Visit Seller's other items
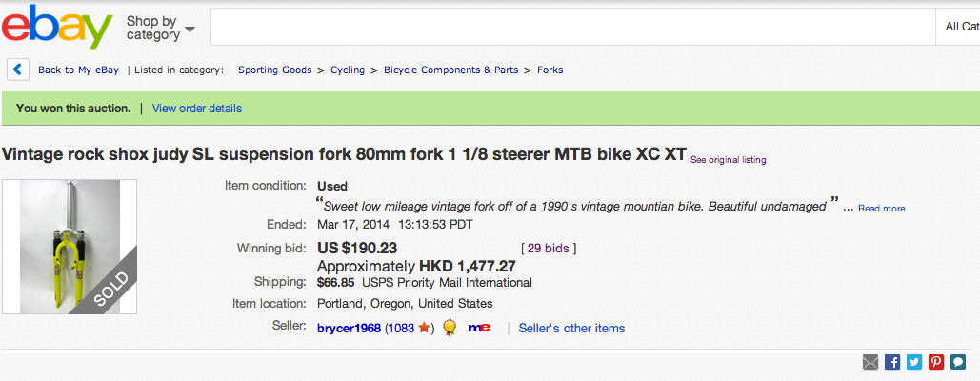Viewport: 980px width, 381px height. [x=571, y=329]
